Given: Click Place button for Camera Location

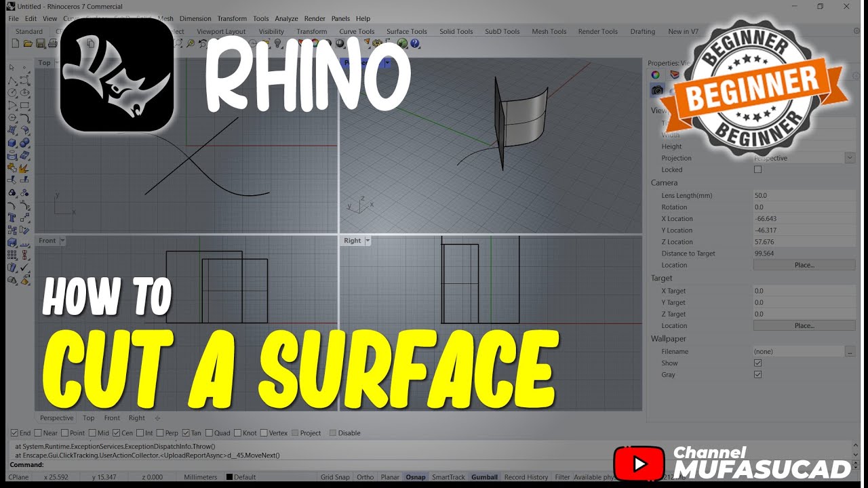Looking at the screenshot, I should click(x=804, y=265).
